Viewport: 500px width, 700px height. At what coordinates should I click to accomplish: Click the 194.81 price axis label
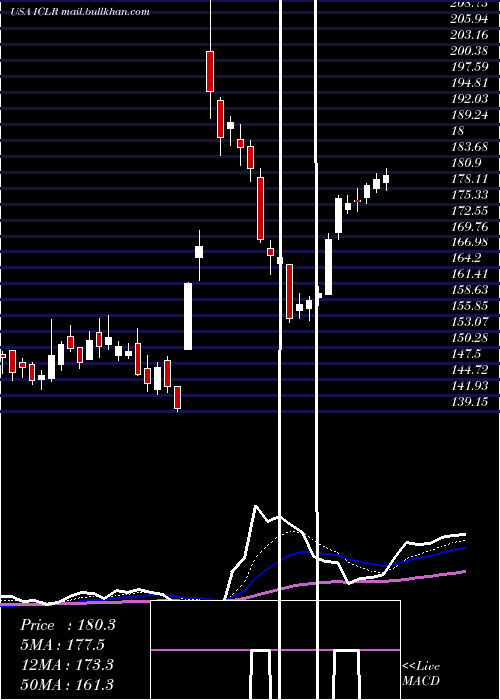pyautogui.click(x=469, y=83)
